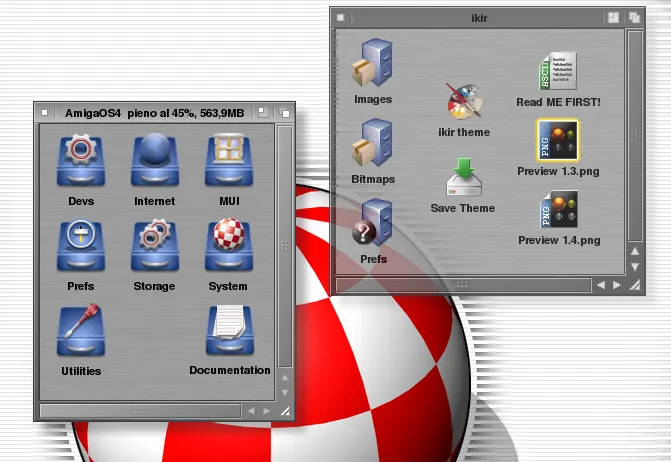Open the Images drawer in ikir window

[373, 64]
